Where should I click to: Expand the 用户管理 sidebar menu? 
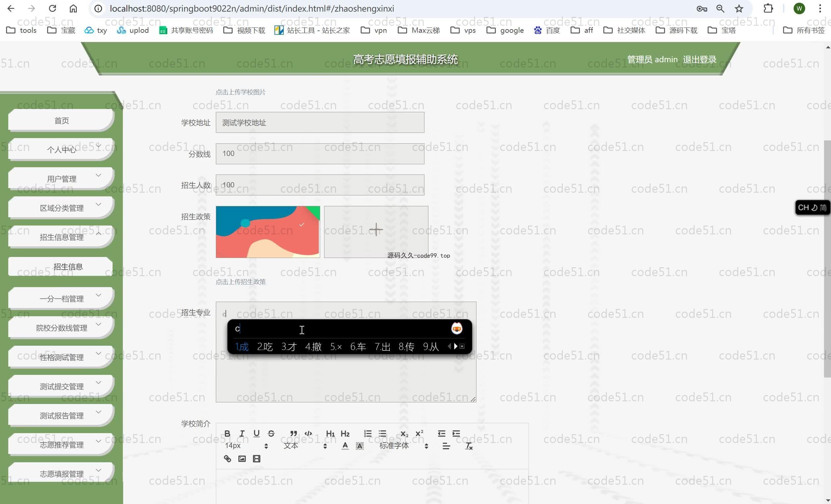(61, 178)
